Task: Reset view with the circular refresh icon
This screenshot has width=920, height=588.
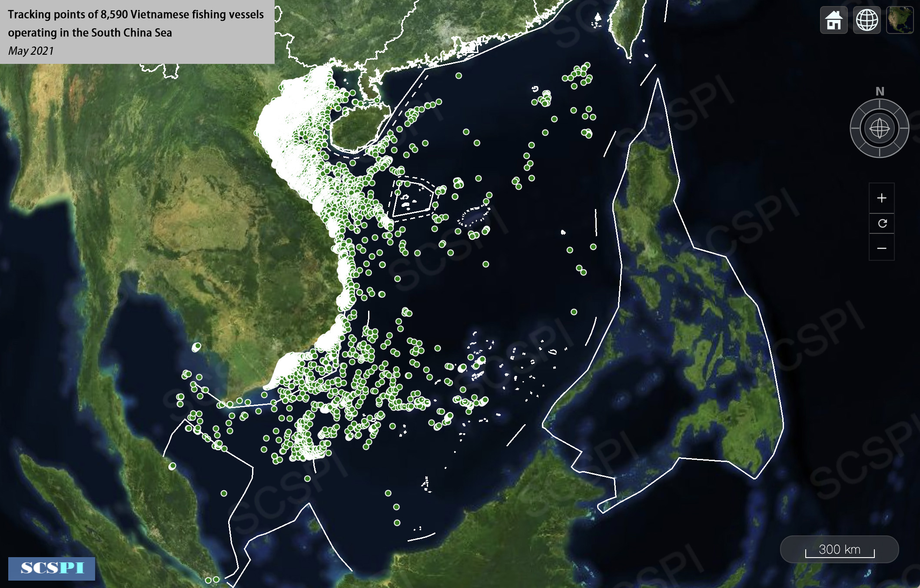Action: [x=881, y=223]
